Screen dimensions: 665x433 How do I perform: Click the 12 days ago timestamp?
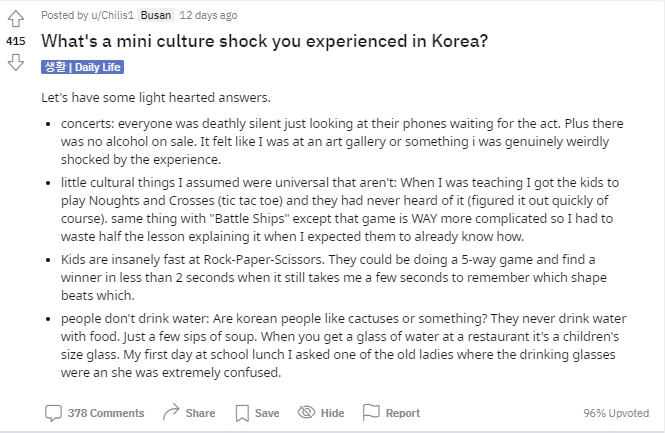point(208,15)
